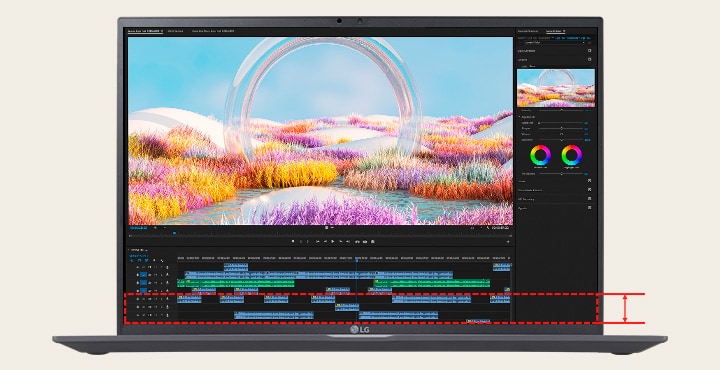Click the Mark In bracket button
The image size is (720, 370).
pos(301,241)
